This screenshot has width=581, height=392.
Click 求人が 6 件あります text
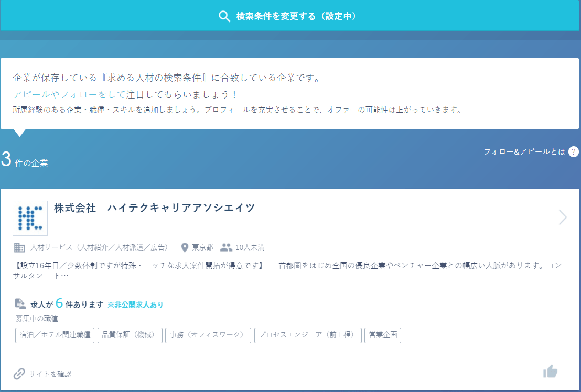[x=67, y=304]
